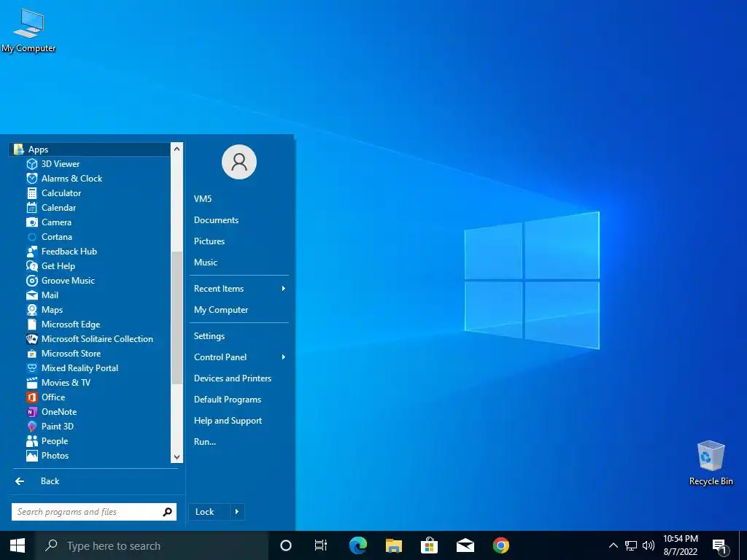
Task: Open the volume control tray icon
Action: (649, 545)
